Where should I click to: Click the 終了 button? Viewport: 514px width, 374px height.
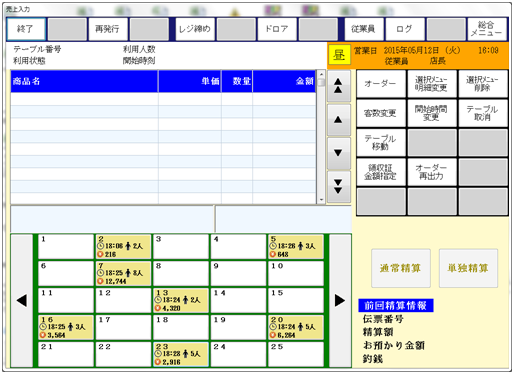pos(26,29)
